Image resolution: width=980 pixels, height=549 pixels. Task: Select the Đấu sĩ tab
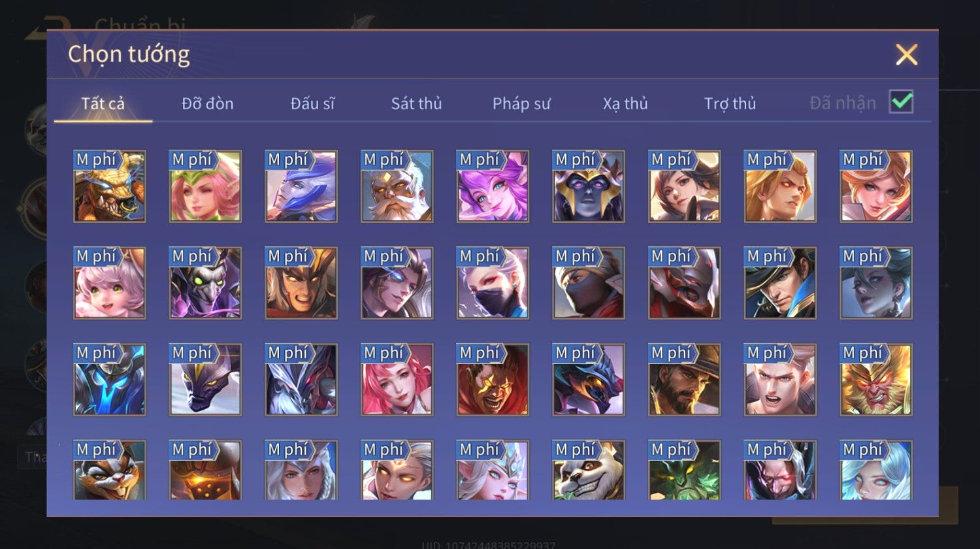coord(312,103)
